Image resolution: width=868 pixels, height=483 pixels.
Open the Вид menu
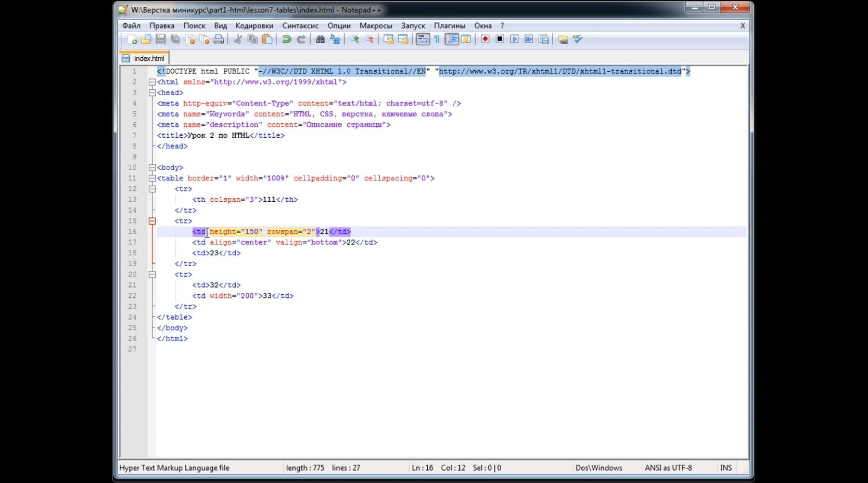click(221, 25)
